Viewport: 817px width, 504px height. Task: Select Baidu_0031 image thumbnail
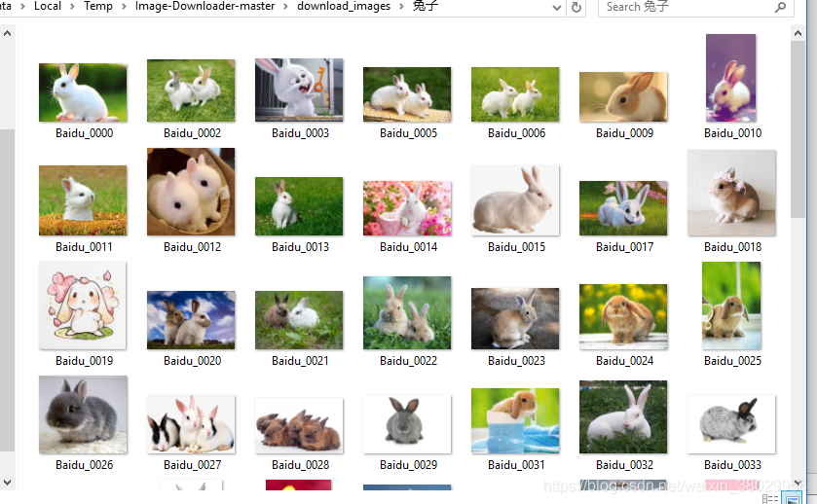pyautogui.click(x=515, y=420)
